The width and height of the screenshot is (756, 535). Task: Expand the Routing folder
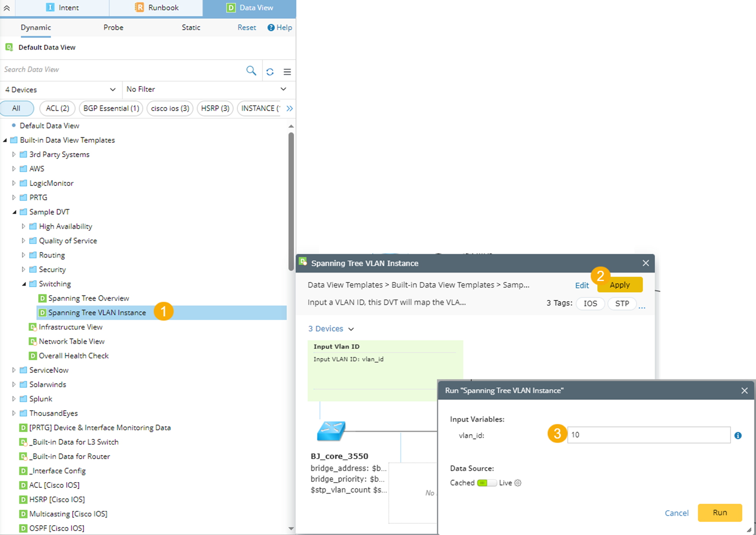[x=23, y=255]
